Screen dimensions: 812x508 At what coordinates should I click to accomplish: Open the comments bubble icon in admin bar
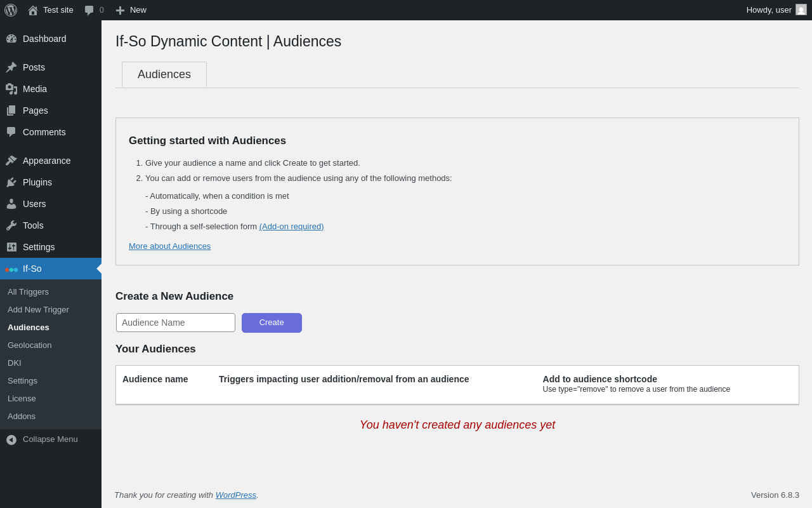[x=89, y=10]
